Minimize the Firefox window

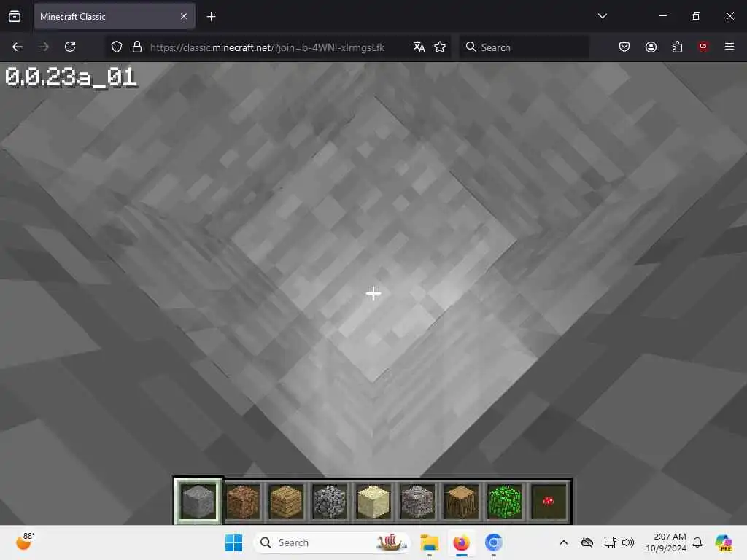(x=662, y=16)
